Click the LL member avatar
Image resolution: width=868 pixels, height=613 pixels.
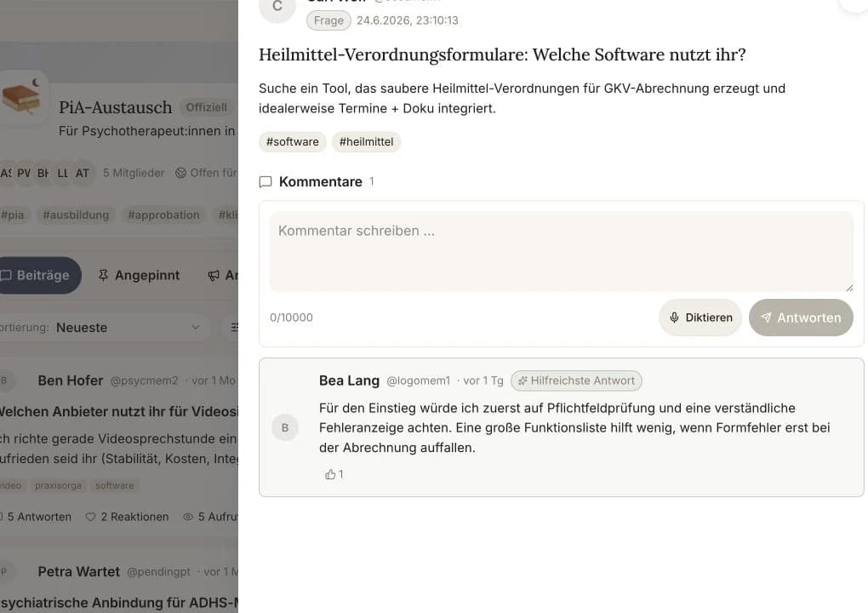[x=63, y=173]
